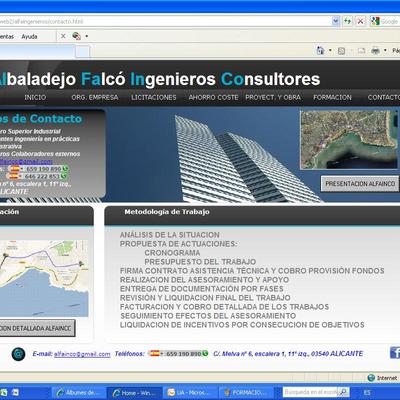
Task: Expand the Home icon dropdown arrow
Action: pyautogui.click(x=330, y=51)
